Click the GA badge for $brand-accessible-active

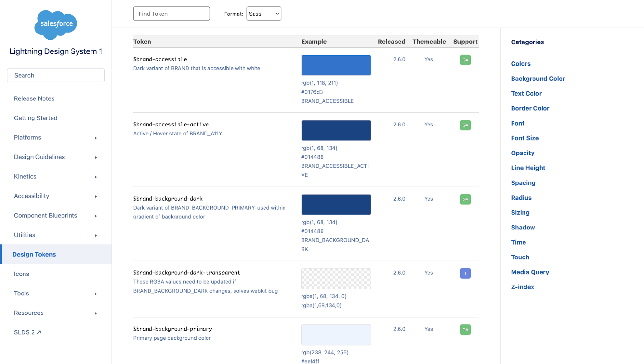(x=465, y=125)
